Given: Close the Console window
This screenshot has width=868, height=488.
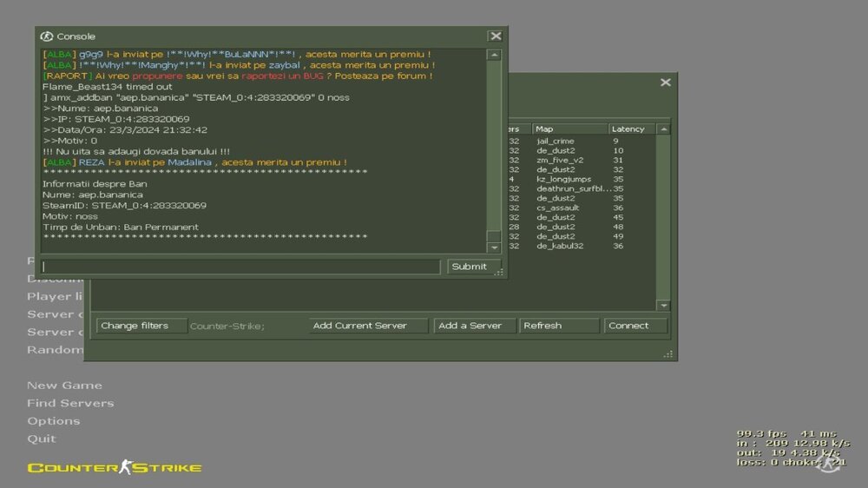Looking at the screenshot, I should click(x=495, y=36).
